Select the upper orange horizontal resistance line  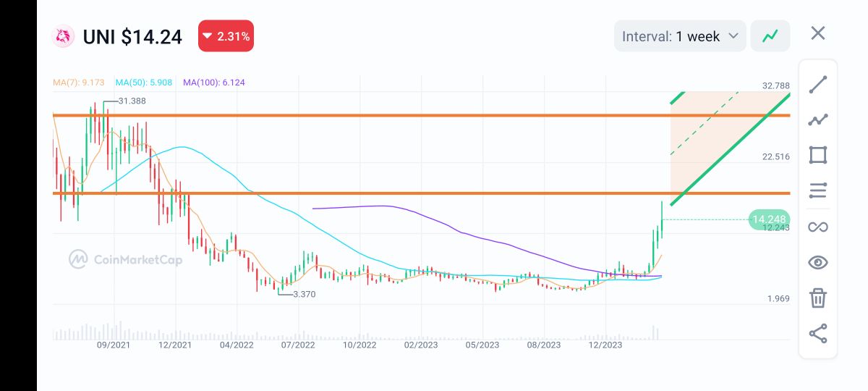point(362,115)
